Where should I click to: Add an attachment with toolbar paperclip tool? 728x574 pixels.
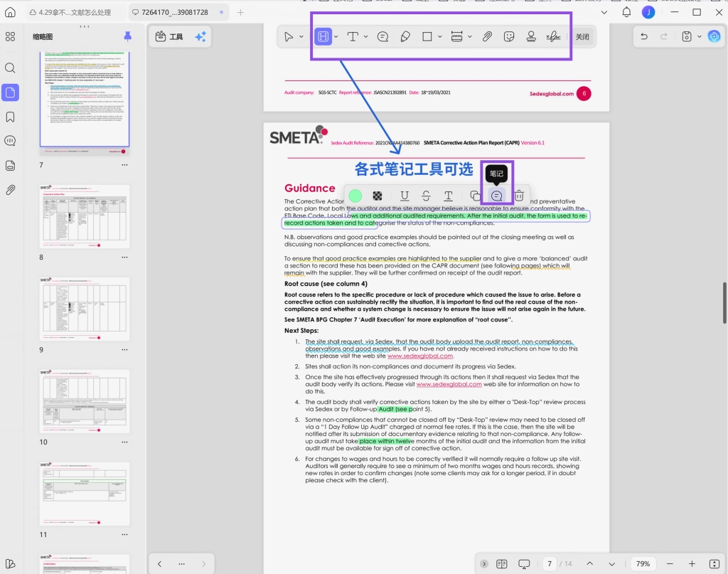(x=486, y=36)
